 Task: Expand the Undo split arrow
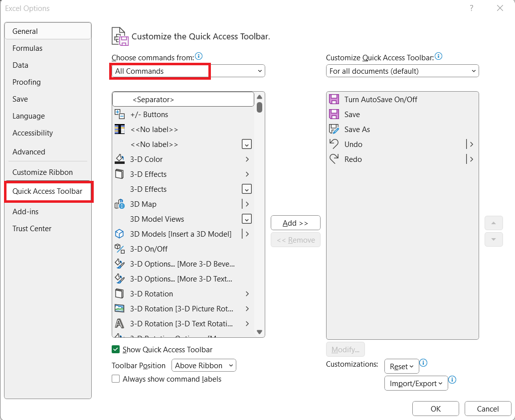click(472, 144)
